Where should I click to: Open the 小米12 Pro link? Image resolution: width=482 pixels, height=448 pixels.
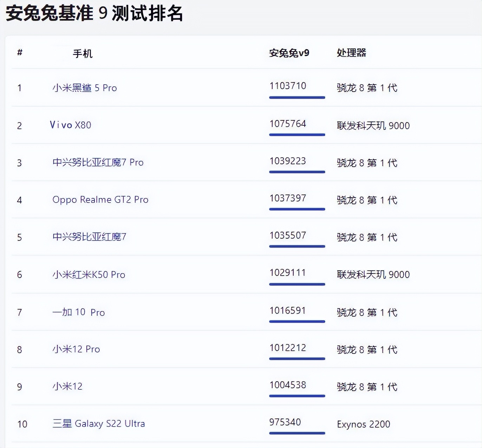click(76, 349)
